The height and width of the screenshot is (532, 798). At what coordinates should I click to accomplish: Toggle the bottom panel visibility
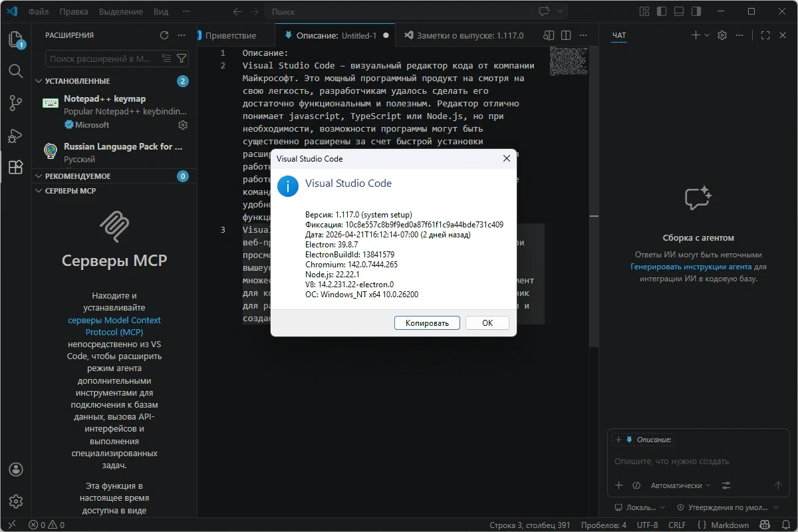(x=679, y=11)
